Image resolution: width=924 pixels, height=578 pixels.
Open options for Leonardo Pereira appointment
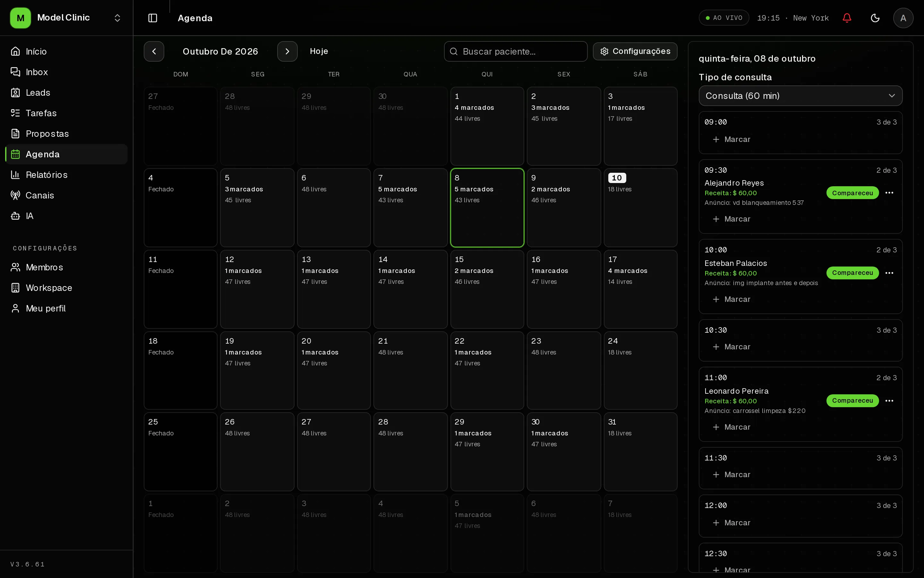pos(889,401)
